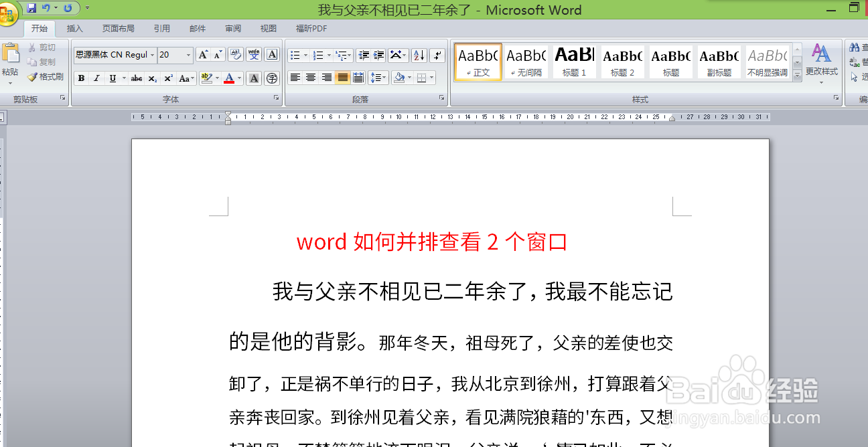Open the font name combo box
The image size is (868, 447).
(115, 55)
